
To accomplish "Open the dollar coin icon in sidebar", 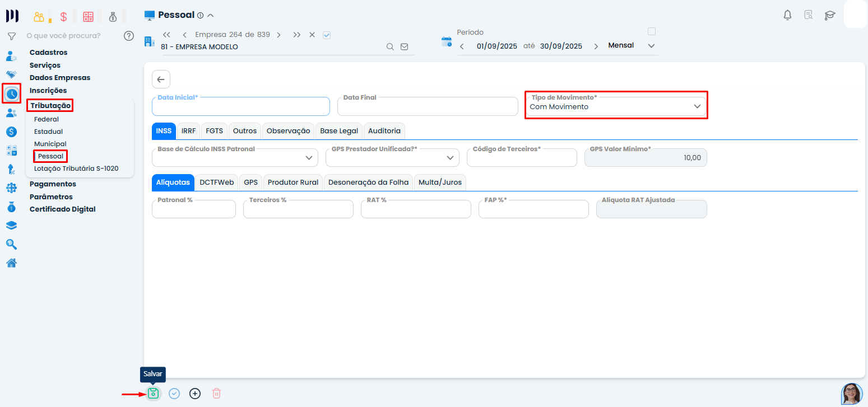I will (x=11, y=132).
